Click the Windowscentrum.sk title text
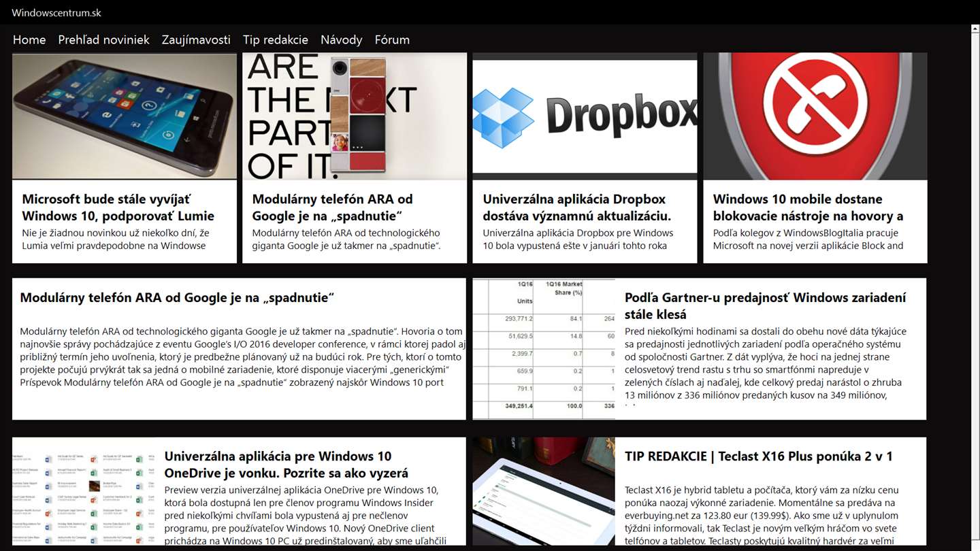The height and width of the screenshot is (551, 980). click(x=56, y=12)
